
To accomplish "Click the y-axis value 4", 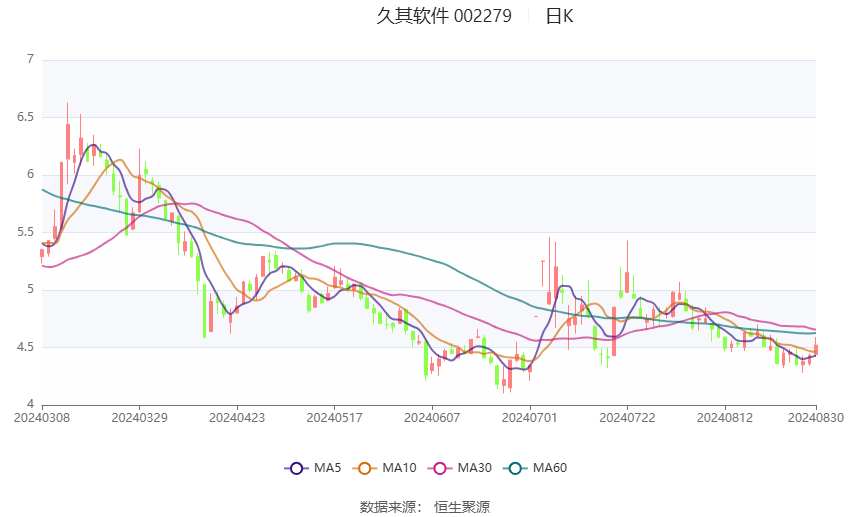I will (x=30, y=404).
